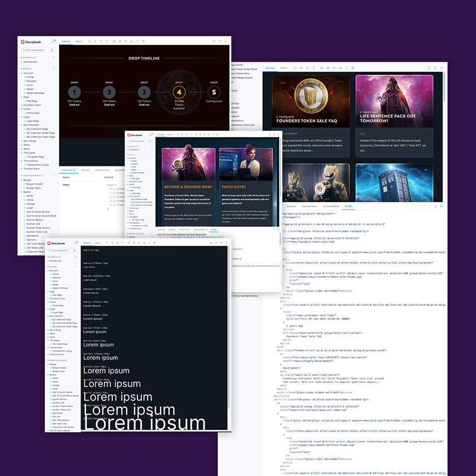The width and height of the screenshot is (476, 476).
Task: Select Founders Token in the drop timeline window sidebar
Action: click(31, 105)
